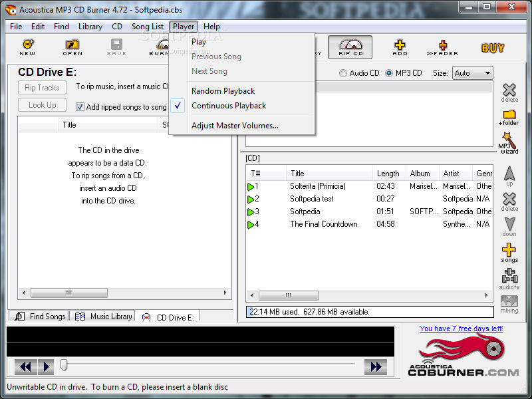
Task: Select the MP3 CD radio button
Action: pyautogui.click(x=389, y=73)
